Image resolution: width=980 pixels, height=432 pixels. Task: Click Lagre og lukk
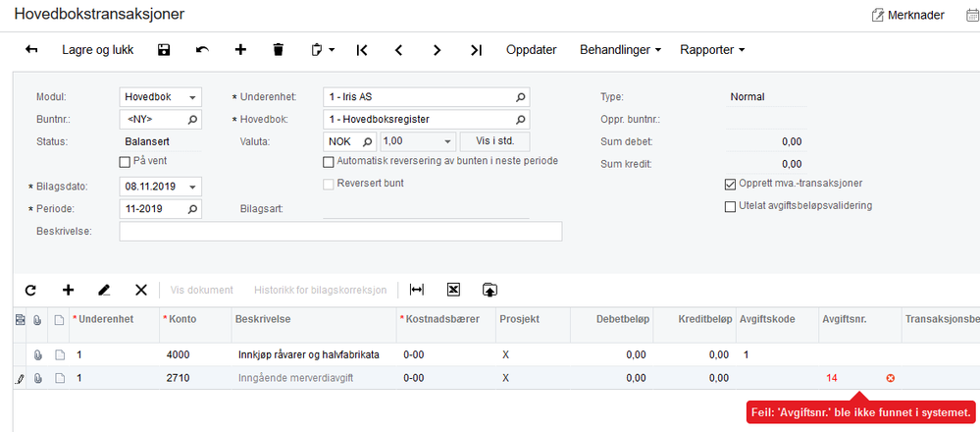(97, 50)
